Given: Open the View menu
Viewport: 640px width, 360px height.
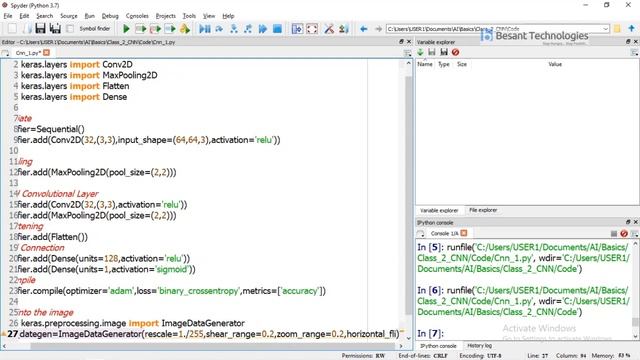Looking at the screenshot, I should (209, 16).
